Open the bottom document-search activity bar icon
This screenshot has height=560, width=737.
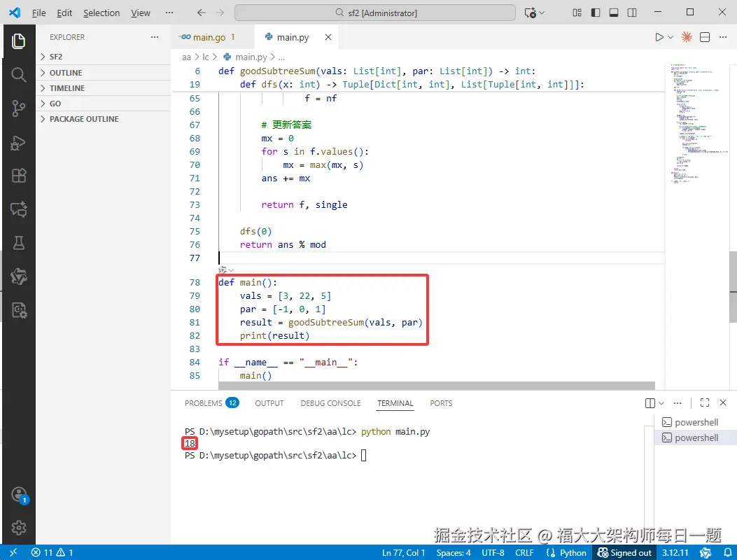click(x=19, y=310)
